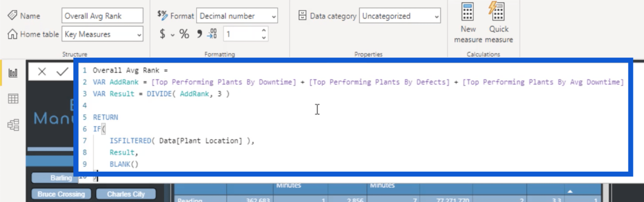
Task: Increase decimal places with up arrow
Action: pos(264,30)
